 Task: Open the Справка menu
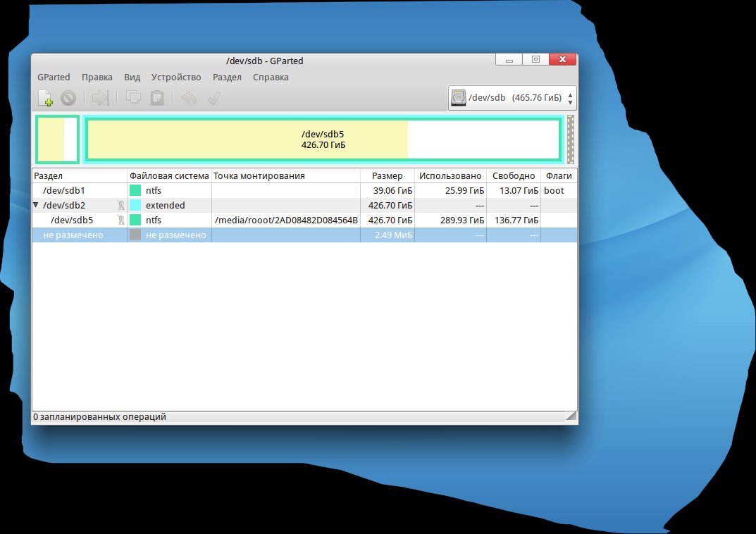coord(271,77)
